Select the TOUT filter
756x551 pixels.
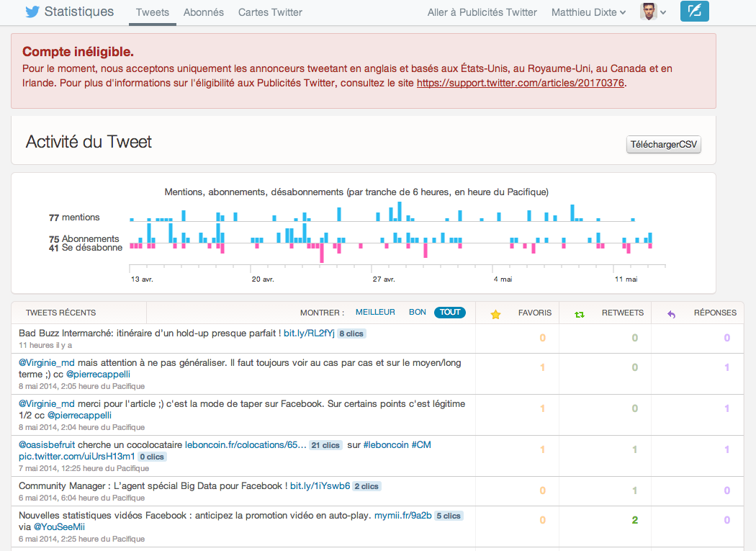point(450,312)
